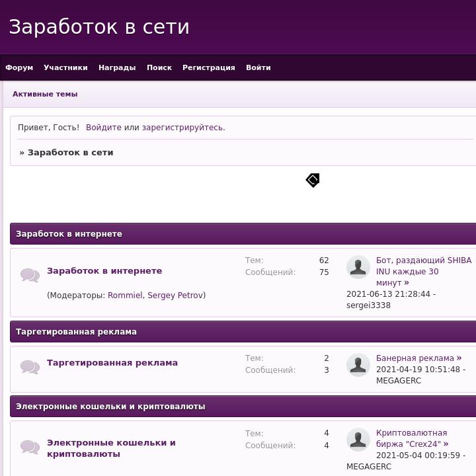Image resolution: width=476 pixels, height=476 pixels.
Task: Open forum 'Электронные кошельки и криптовалюты' bold link
Action: (111, 448)
